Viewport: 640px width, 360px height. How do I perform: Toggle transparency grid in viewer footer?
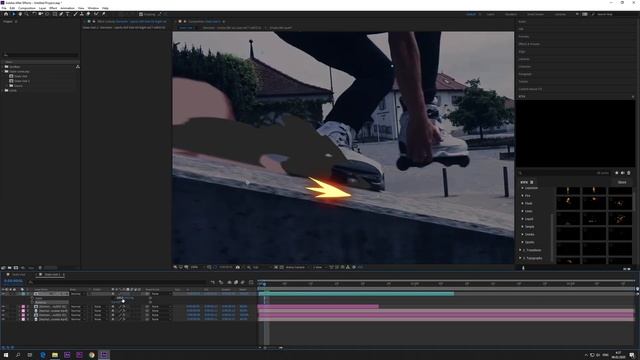coord(282,267)
